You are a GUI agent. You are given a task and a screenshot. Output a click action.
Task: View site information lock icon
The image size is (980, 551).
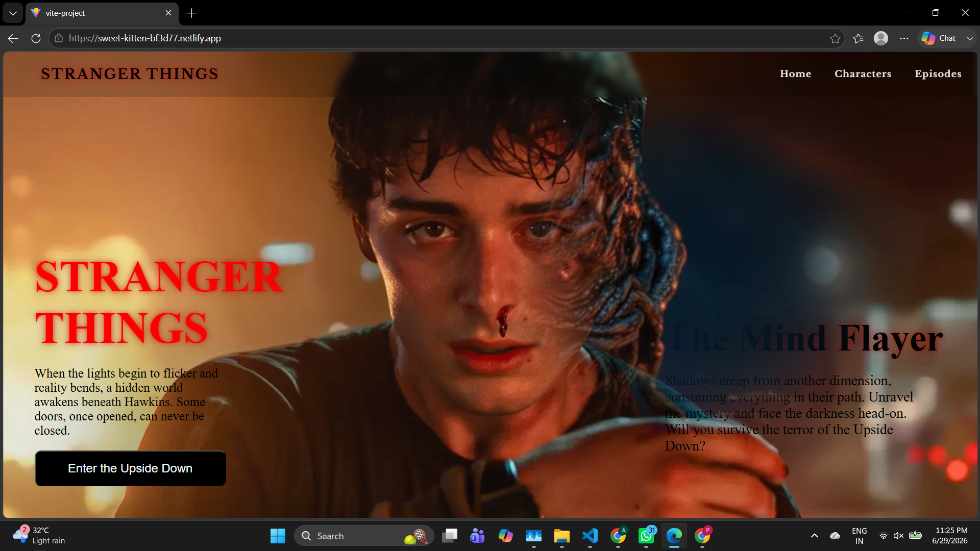pos(59,38)
